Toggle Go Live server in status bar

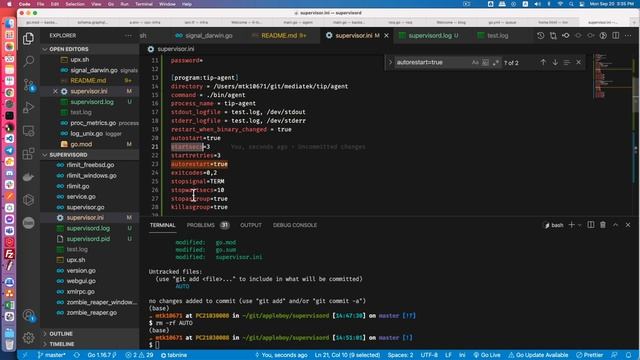point(487,355)
